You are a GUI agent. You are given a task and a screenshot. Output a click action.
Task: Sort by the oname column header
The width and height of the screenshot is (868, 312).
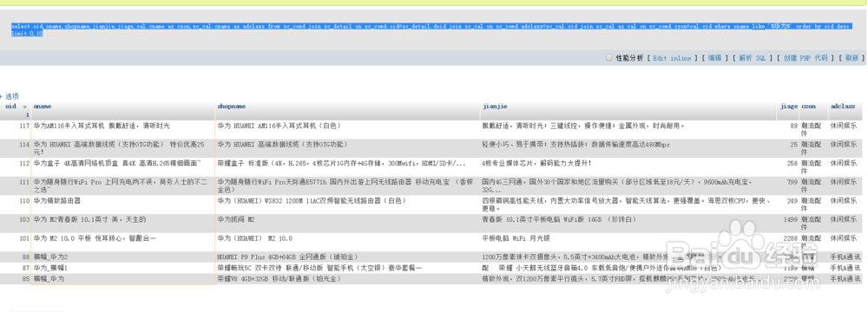point(42,107)
